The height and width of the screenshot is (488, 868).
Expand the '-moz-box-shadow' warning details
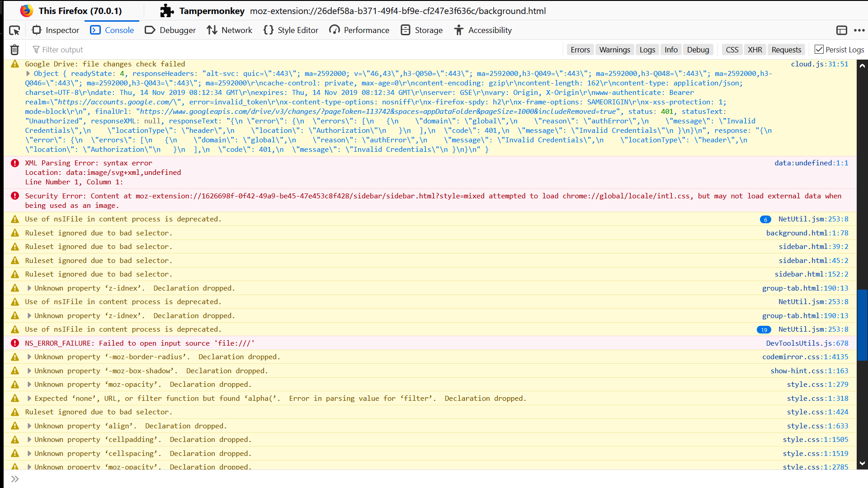tap(29, 371)
